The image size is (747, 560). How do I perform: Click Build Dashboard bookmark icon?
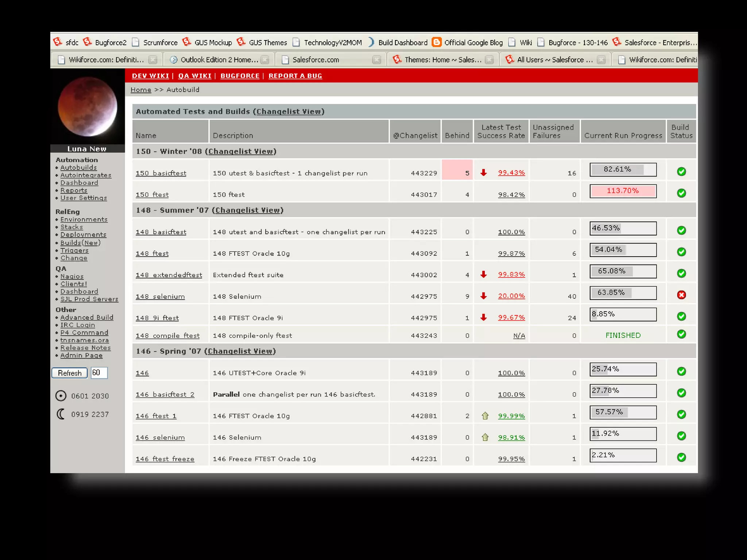pos(371,42)
